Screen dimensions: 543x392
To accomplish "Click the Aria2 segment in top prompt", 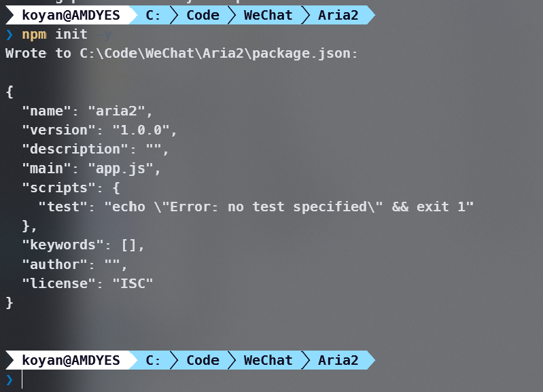I will tap(338, 15).
